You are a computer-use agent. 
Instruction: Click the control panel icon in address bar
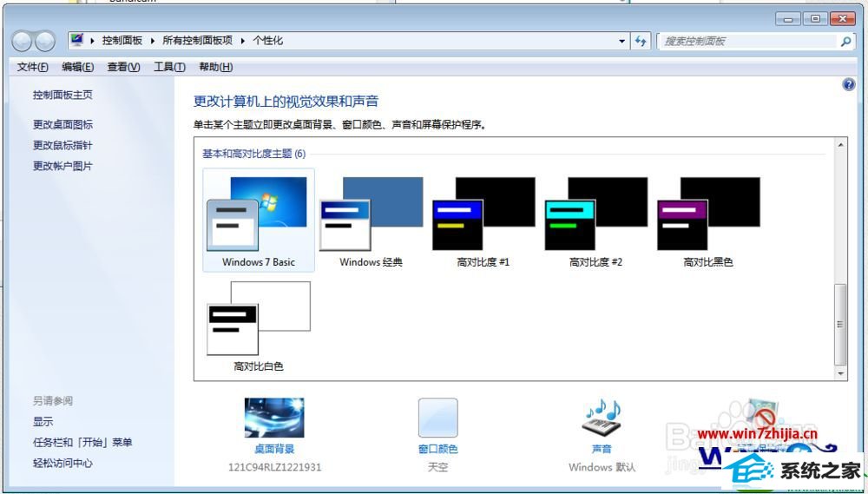click(x=77, y=41)
